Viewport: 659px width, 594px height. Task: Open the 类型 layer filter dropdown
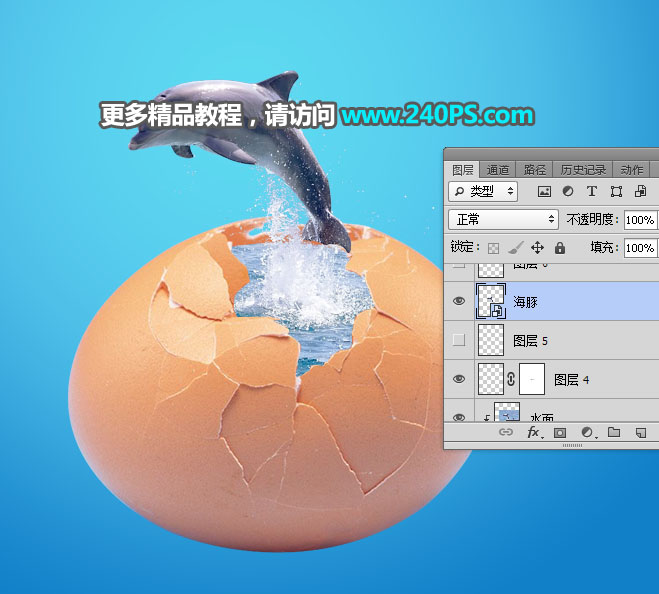tap(483, 192)
